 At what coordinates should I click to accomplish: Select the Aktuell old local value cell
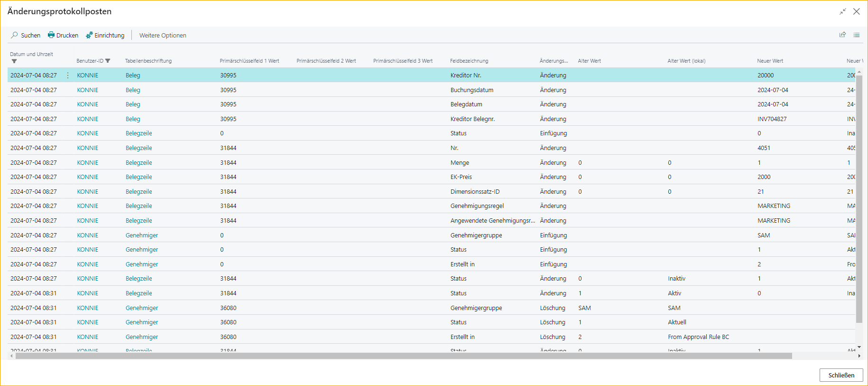[677, 322]
